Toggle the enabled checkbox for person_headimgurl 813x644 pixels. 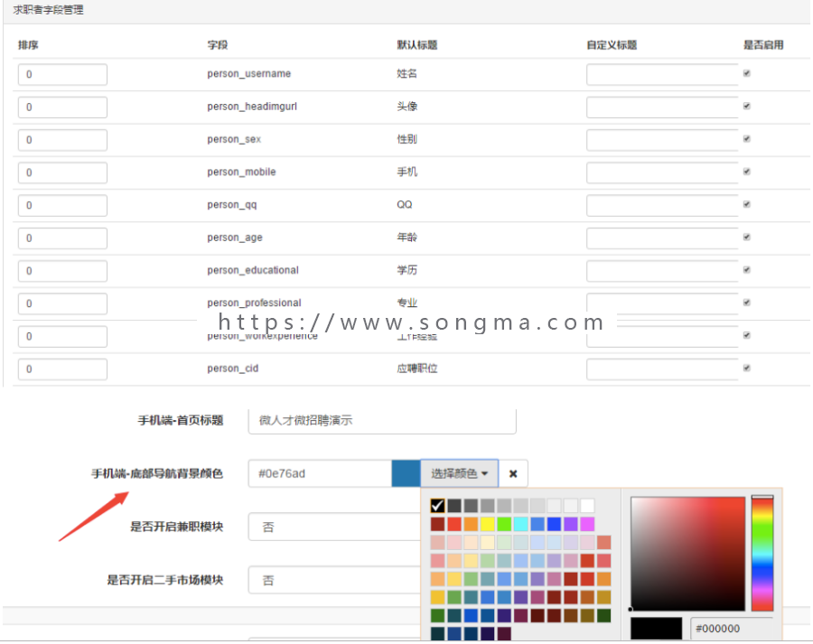coord(747,107)
